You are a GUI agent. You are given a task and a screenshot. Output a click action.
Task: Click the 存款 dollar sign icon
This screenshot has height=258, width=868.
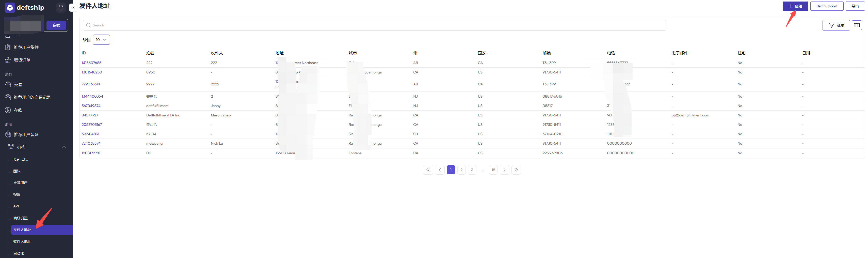[8, 110]
